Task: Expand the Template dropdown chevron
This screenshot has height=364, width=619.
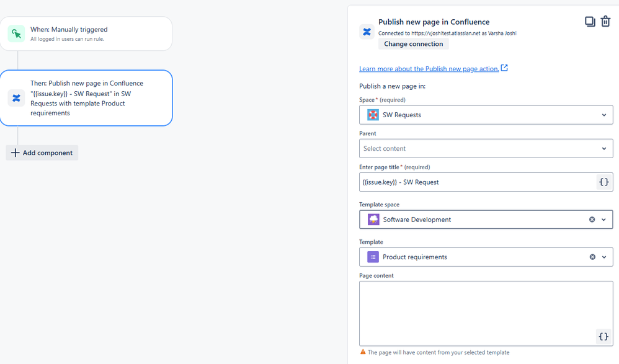Action: (603, 257)
